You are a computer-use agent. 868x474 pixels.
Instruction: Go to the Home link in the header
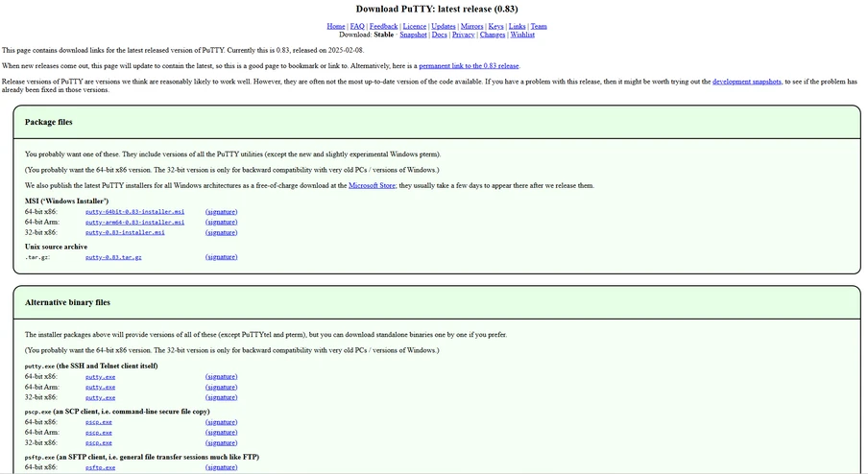[x=336, y=26]
